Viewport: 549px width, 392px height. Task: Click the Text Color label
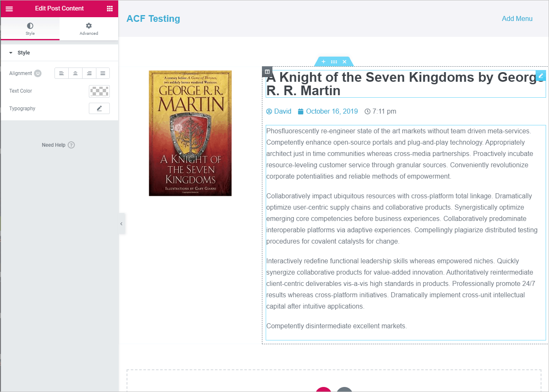coord(21,91)
